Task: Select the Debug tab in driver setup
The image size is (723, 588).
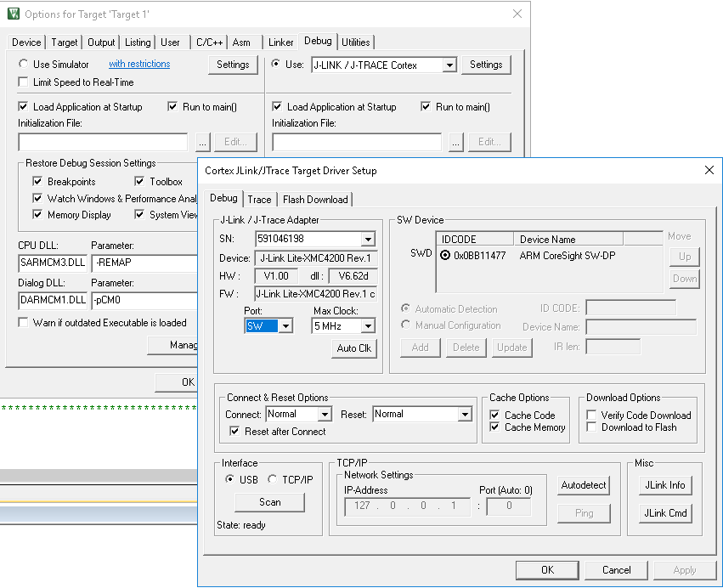Action: pos(223,198)
